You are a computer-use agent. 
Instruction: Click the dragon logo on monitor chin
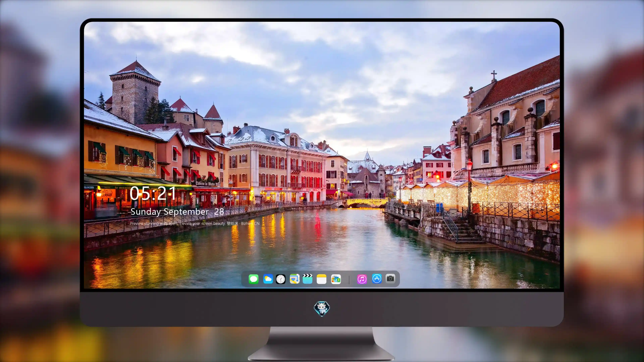tap(322, 309)
